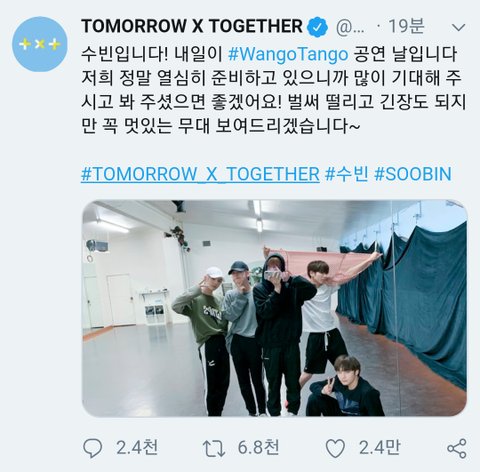The height and width of the screenshot is (472, 480).
Task: Open the #TOMORROW_X_TOGETHER hashtag
Action: (200, 174)
